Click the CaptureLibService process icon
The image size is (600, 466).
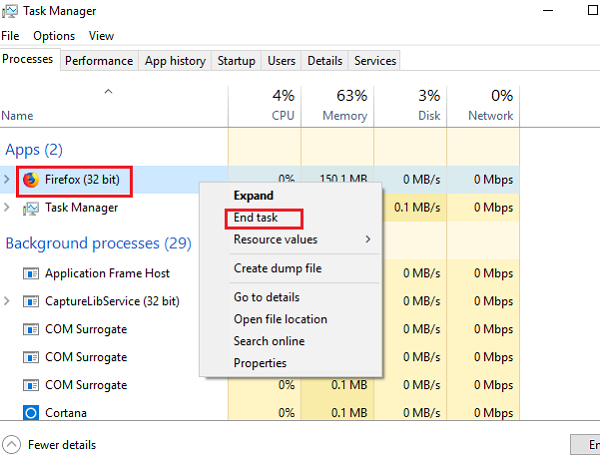click(31, 301)
